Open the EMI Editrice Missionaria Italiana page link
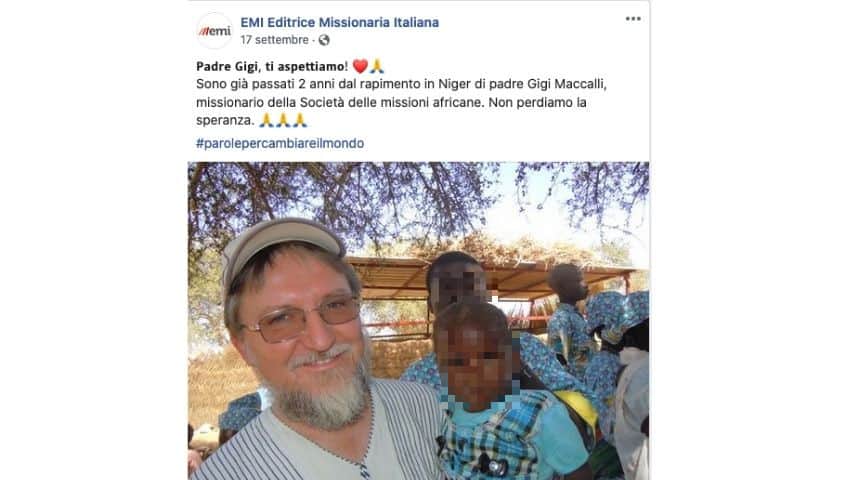Image resolution: width=854 pixels, height=480 pixels. click(x=339, y=22)
